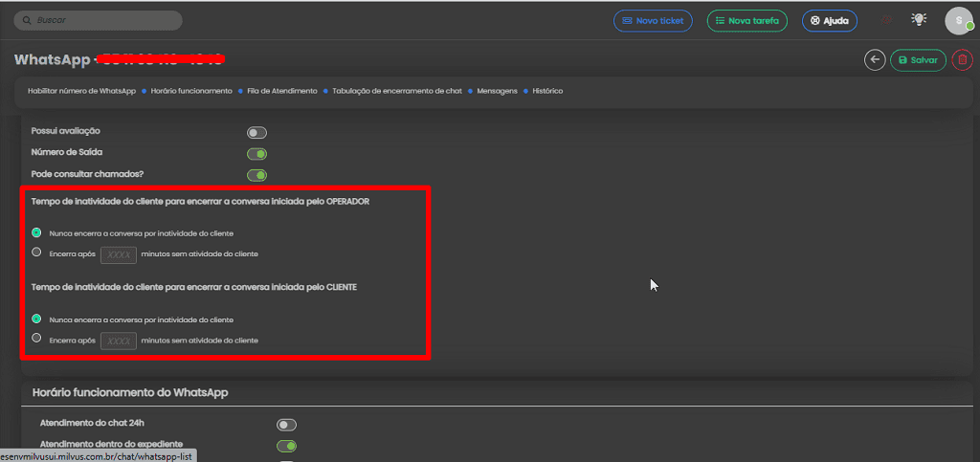This screenshot has height=462, width=980.
Task: Toggle the Possui avaliação switch
Action: tap(256, 132)
